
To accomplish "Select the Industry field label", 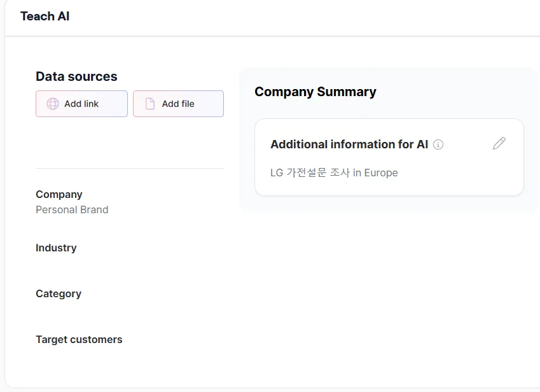I will coord(56,248).
